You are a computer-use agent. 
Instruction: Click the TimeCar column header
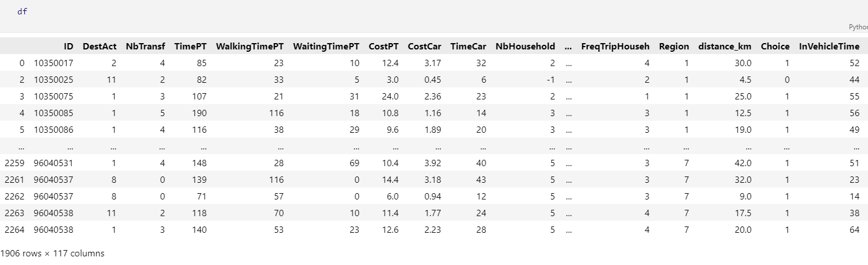468,47
